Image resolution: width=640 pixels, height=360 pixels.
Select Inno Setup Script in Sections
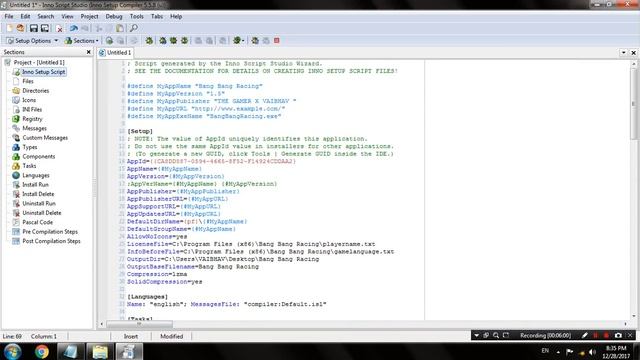pyautogui.click(x=43, y=72)
